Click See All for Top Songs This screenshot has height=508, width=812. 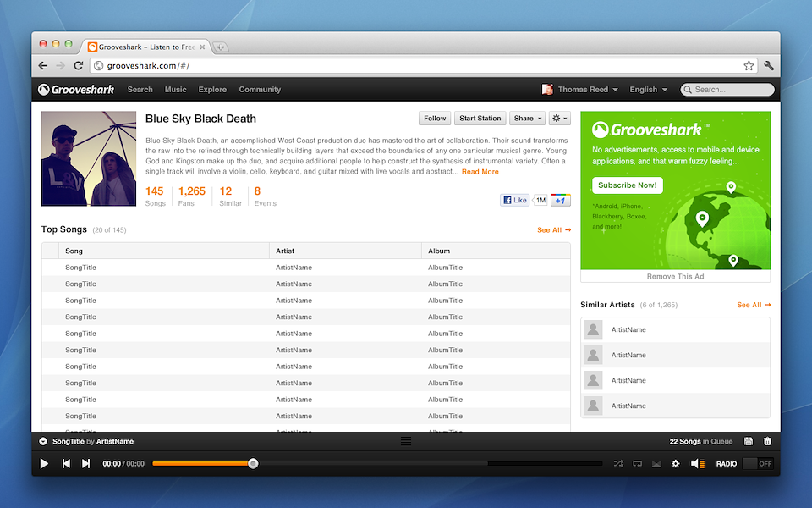(553, 229)
